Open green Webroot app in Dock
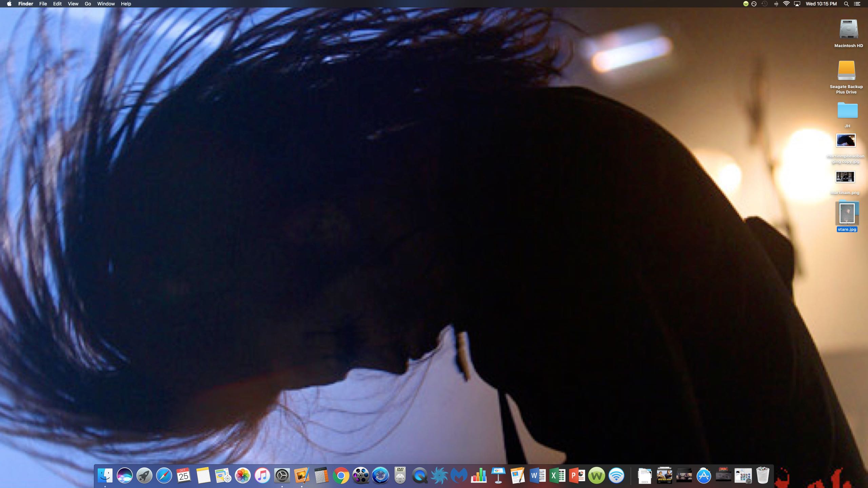868x488 pixels. click(597, 476)
